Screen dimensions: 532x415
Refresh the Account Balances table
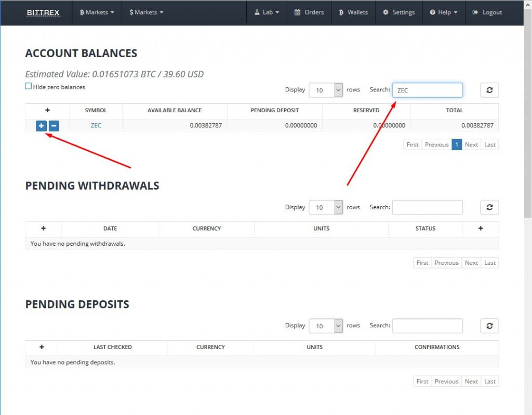[x=489, y=90]
